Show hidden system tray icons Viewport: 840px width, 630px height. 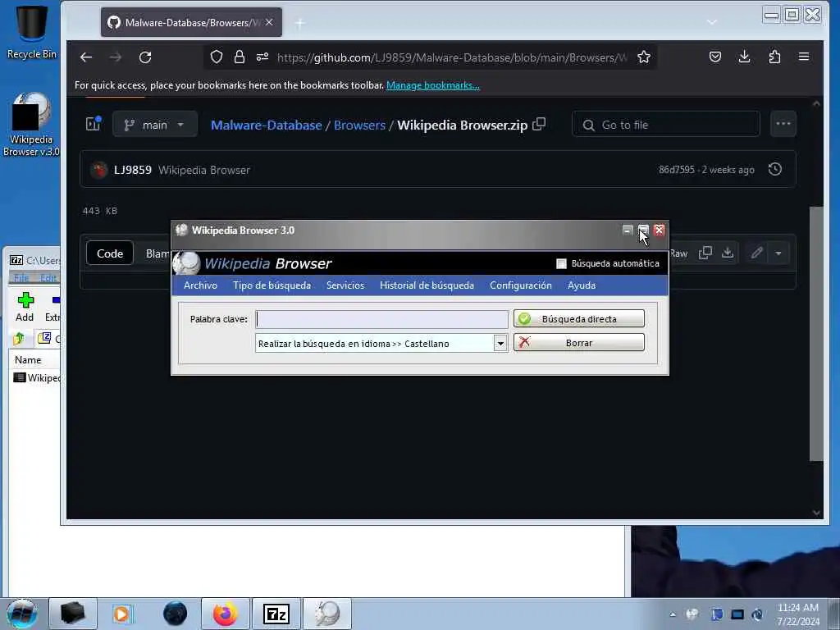pos(673,614)
